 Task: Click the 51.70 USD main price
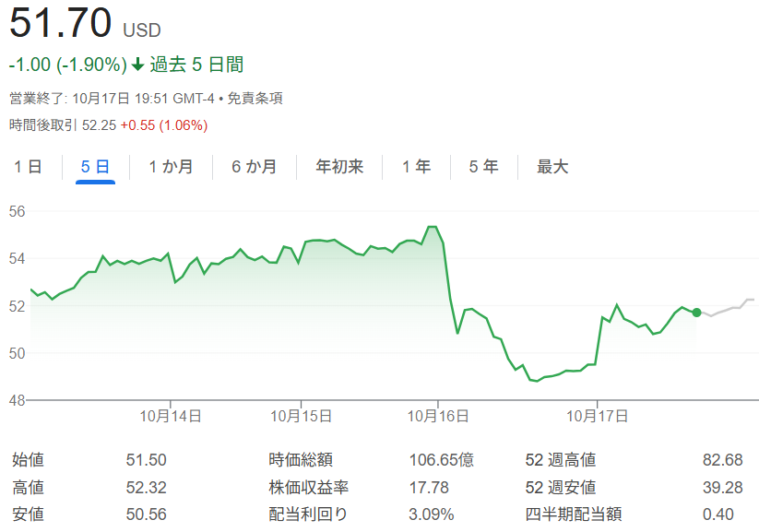coord(61,23)
